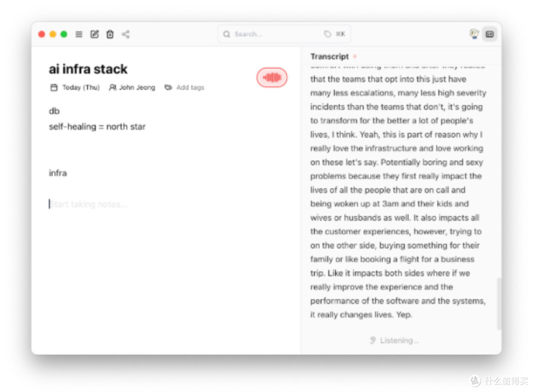Select participant John Jeong

tap(137, 87)
